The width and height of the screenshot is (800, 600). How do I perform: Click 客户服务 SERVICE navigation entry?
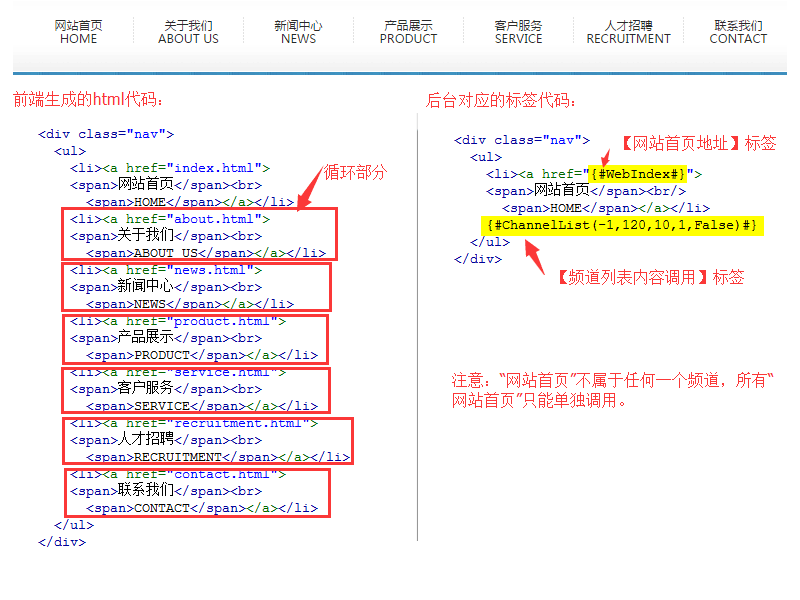(x=518, y=32)
